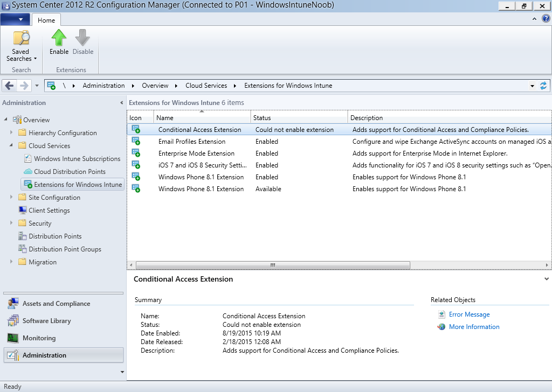Click the Error Message document icon

441,314
